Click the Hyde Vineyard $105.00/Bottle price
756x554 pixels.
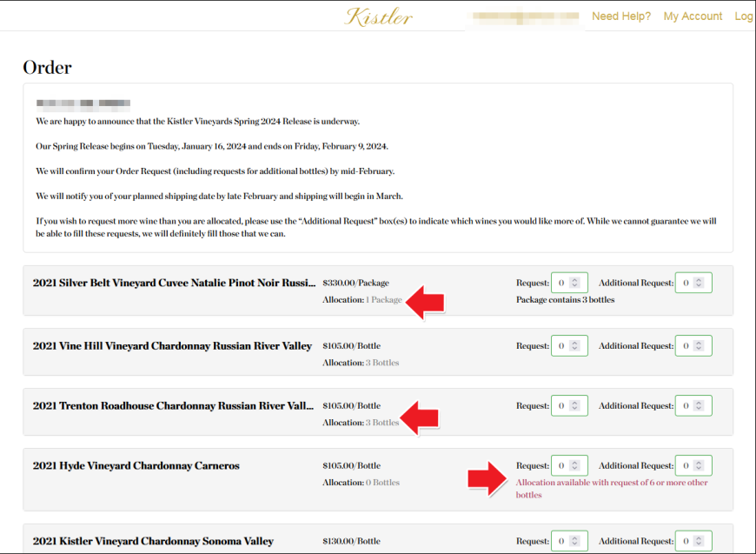[351, 465]
